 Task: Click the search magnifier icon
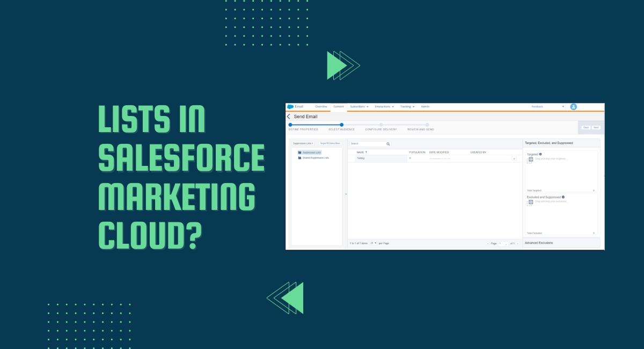pos(389,144)
